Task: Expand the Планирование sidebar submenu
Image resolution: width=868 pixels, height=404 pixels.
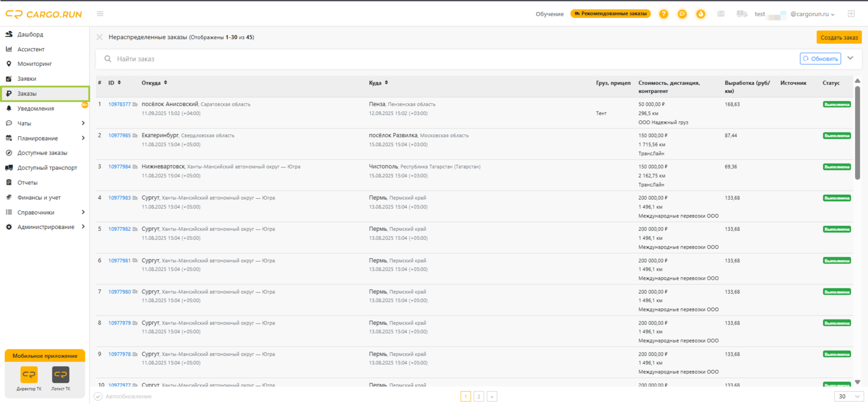Action: click(83, 138)
